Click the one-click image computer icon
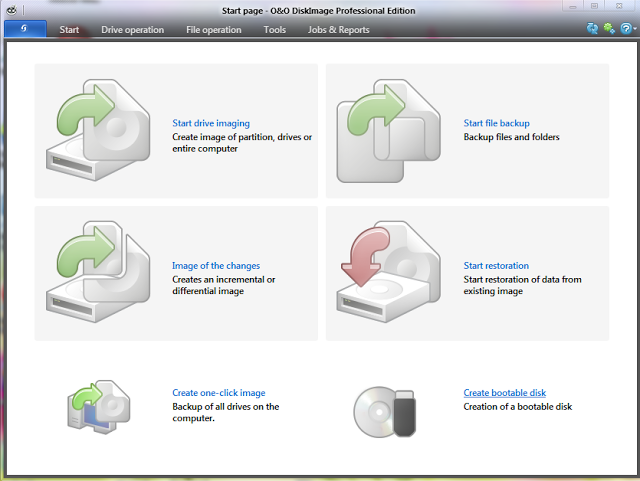The width and height of the screenshot is (640, 481). (x=99, y=407)
